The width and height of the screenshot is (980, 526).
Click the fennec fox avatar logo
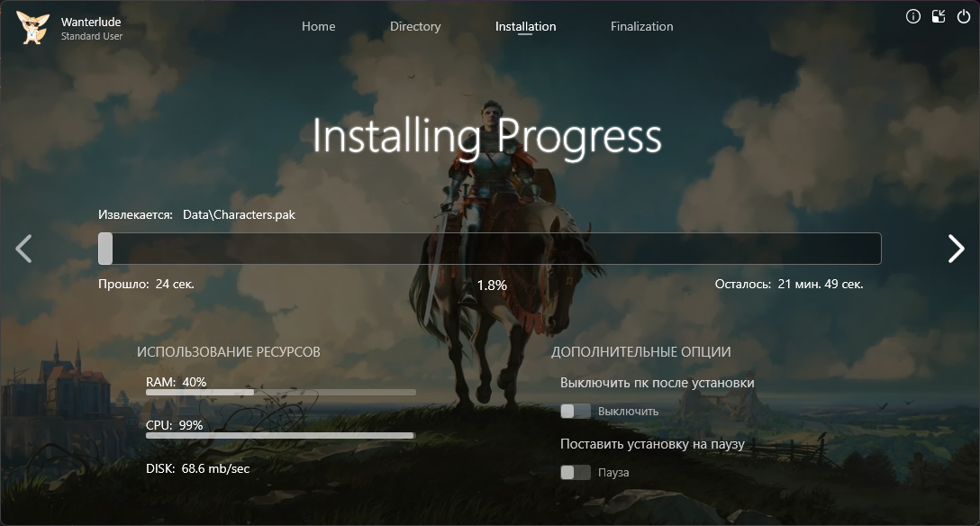[32, 27]
